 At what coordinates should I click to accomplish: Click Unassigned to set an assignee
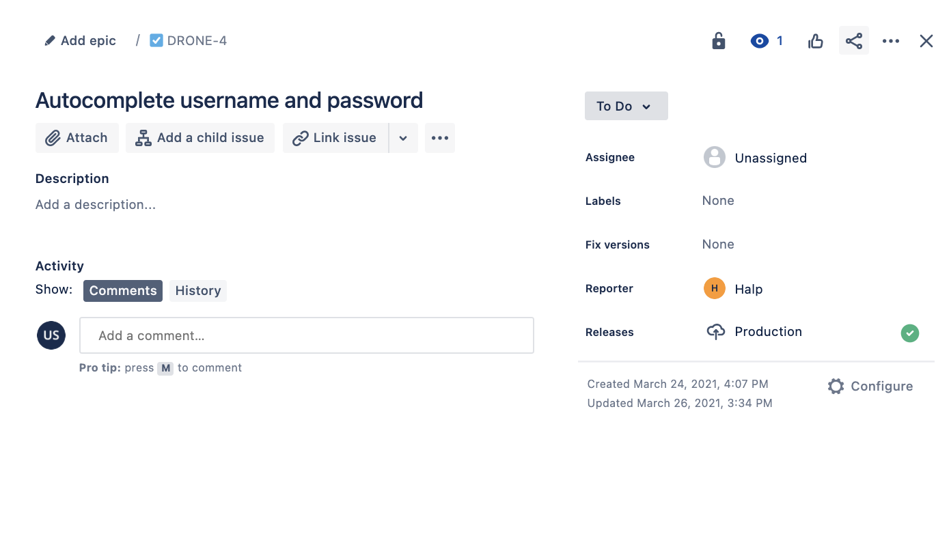tap(771, 158)
